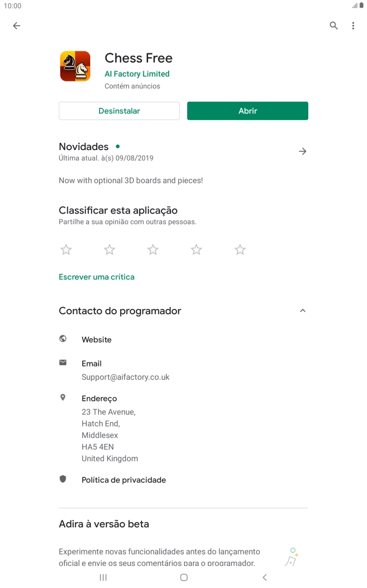
Task: Open Novidades details arrow
Action: pos(303,151)
